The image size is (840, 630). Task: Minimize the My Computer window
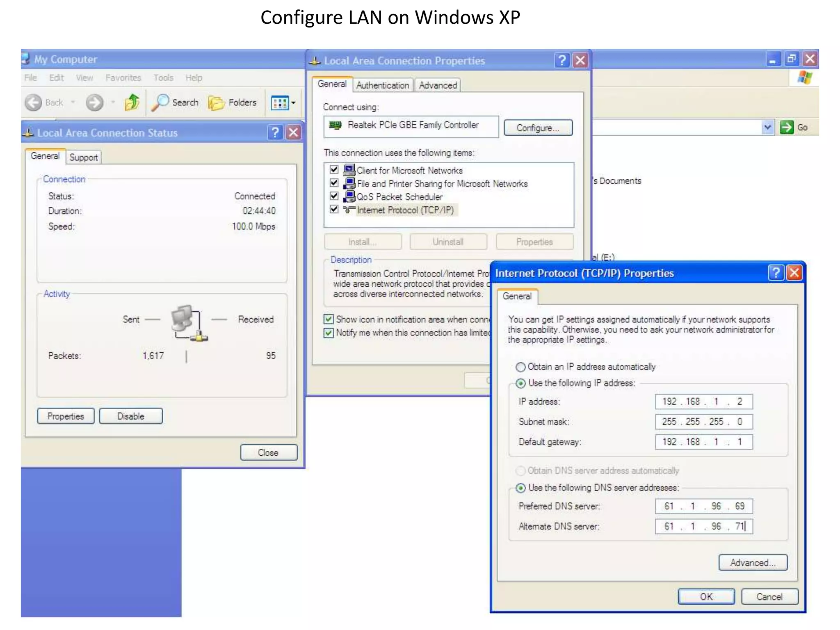click(773, 59)
